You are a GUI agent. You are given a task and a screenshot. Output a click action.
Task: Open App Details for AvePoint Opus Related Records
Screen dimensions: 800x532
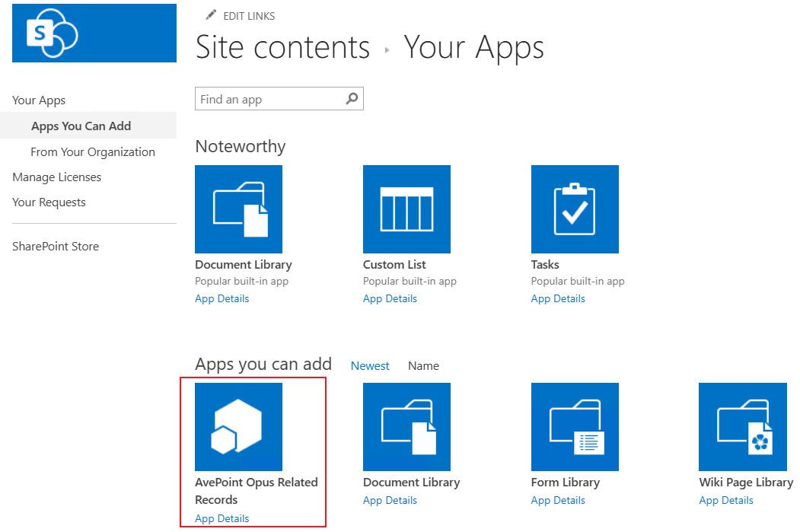point(222,518)
